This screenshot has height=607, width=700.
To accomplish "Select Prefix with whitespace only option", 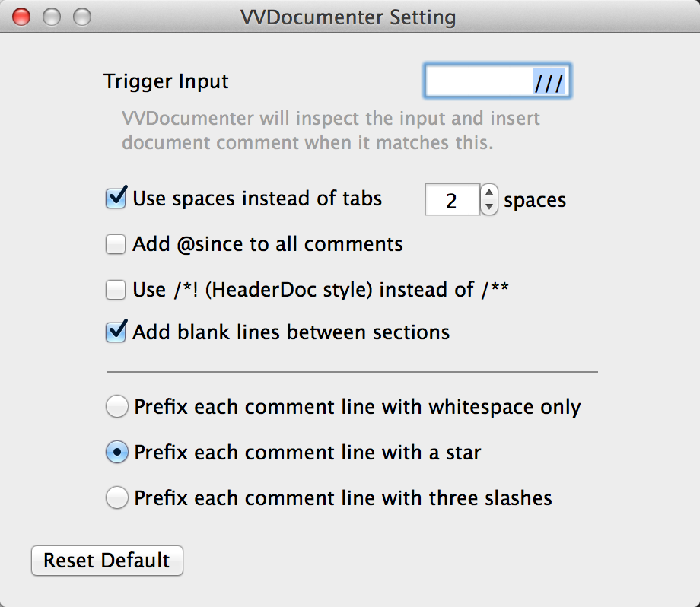I will [117, 406].
